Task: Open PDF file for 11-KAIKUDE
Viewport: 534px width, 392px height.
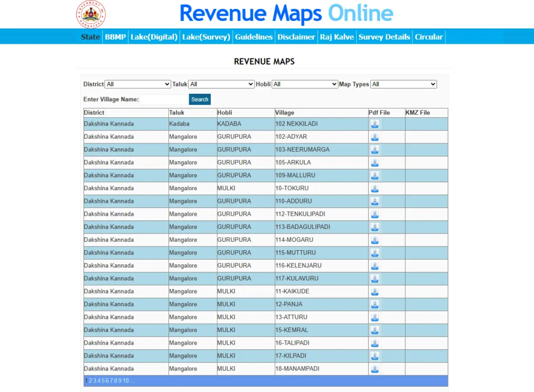Action: tap(374, 291)
